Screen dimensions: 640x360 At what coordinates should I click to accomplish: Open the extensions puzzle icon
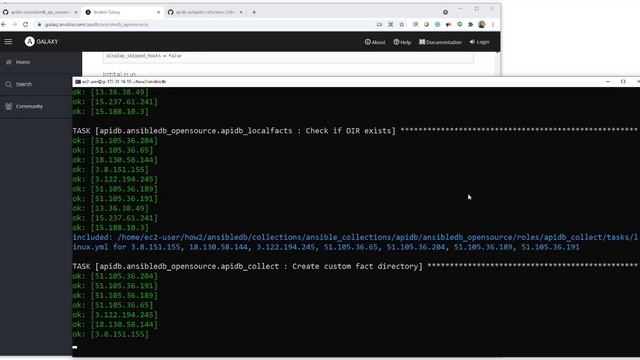tap(471, 24)
